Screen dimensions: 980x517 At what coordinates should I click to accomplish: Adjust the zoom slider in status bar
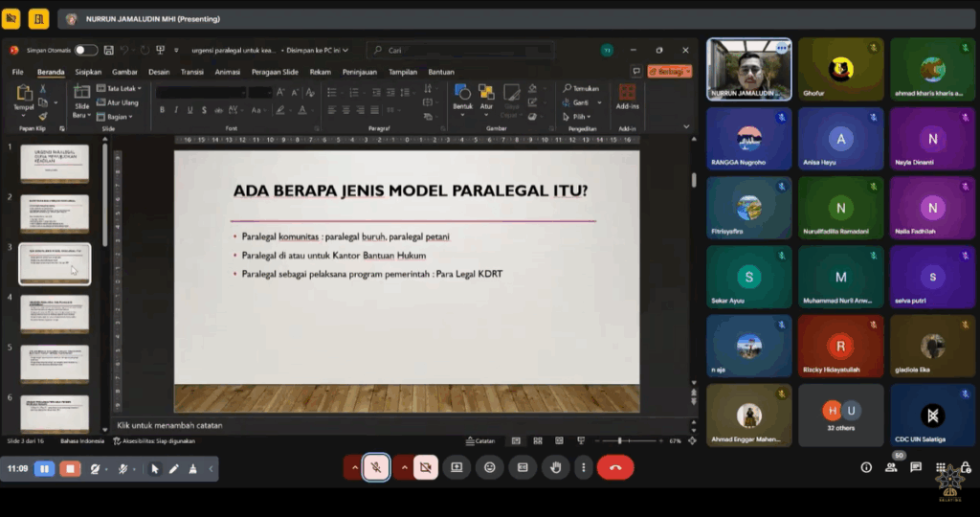coord(620,441)
